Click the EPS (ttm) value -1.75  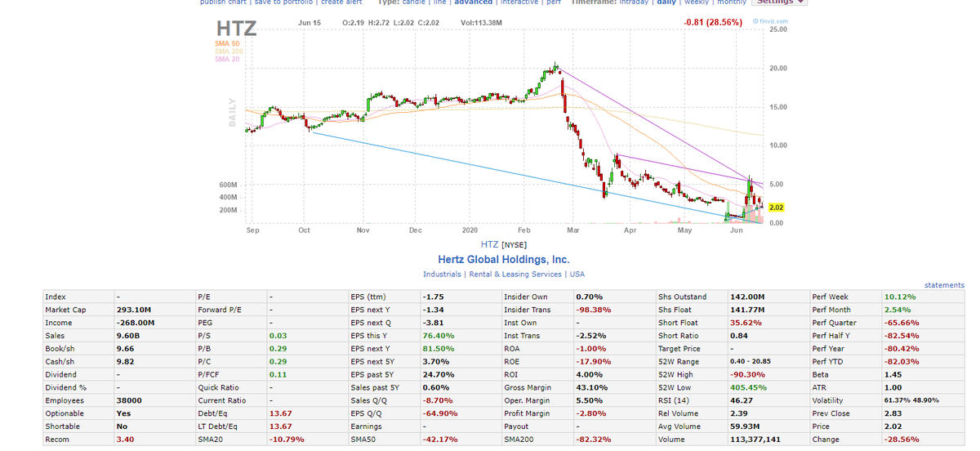click(433, 297)
